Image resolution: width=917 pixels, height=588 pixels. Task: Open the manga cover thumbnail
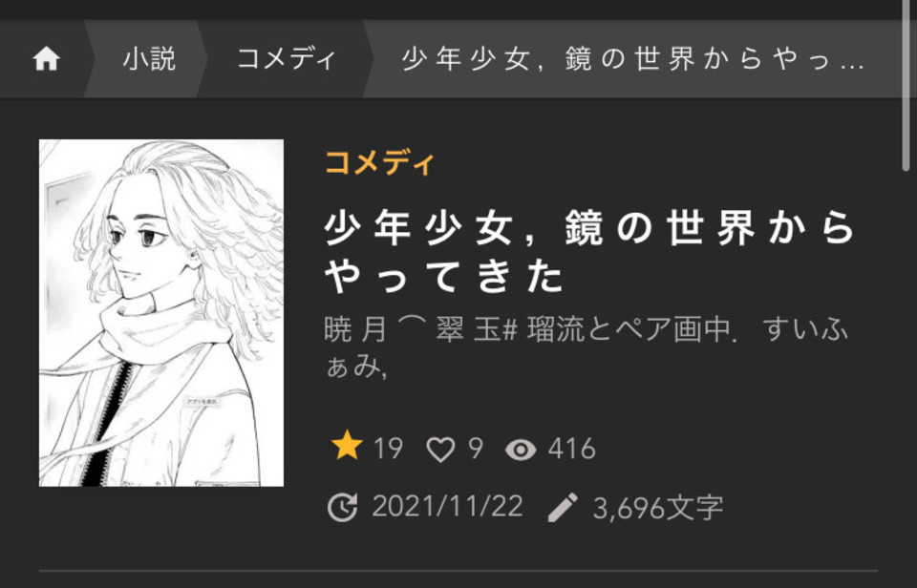(x=161, y=313)
